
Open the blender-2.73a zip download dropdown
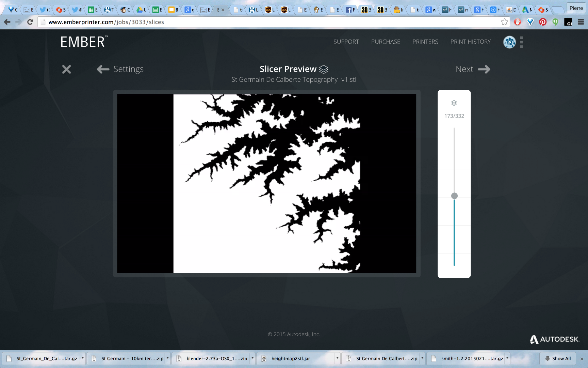(252, 358)
